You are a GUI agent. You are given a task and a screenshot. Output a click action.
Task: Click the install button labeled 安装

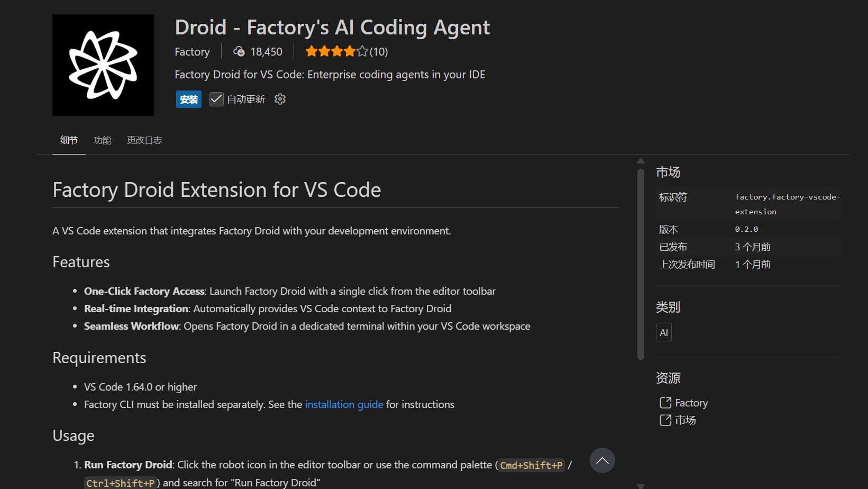[x=189, y=99]
